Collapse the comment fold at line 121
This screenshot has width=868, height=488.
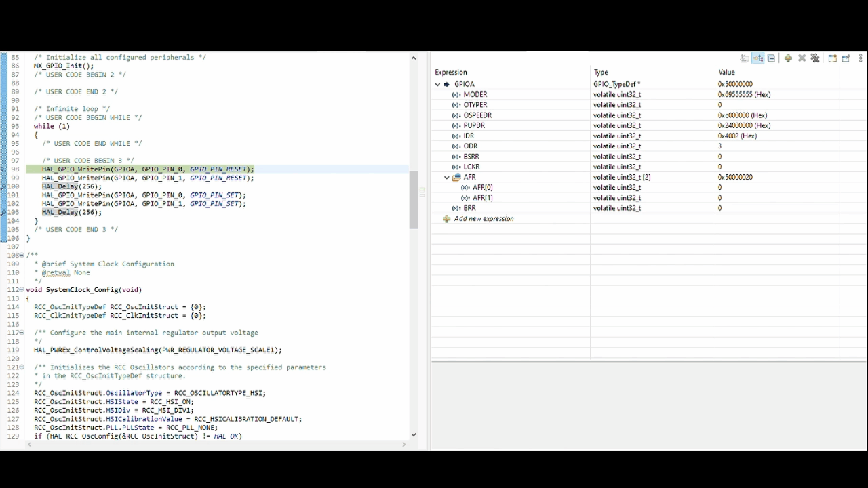[x=22, y=367]
